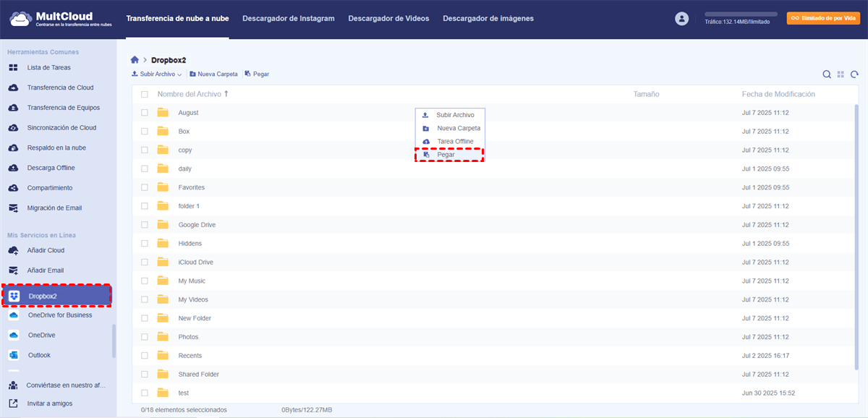Open the Hiddens folder name
Viewport: 868px width, 418px height.
pos(190,244)
